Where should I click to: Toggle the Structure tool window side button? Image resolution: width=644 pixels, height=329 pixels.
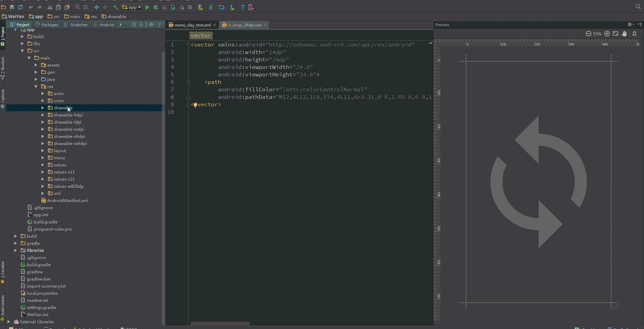3,68
